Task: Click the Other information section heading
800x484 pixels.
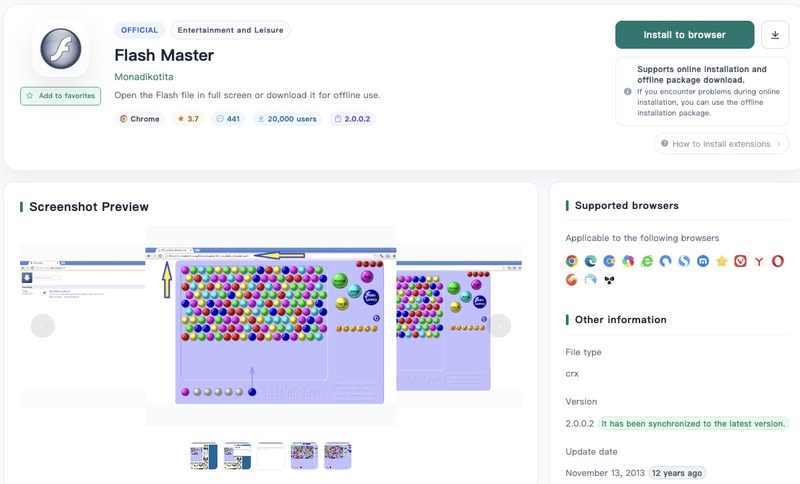Action: [x=620, y=320]
